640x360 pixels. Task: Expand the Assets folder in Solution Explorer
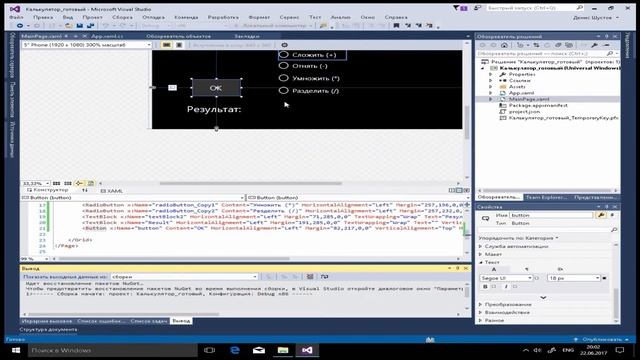[x=491, y=87]
